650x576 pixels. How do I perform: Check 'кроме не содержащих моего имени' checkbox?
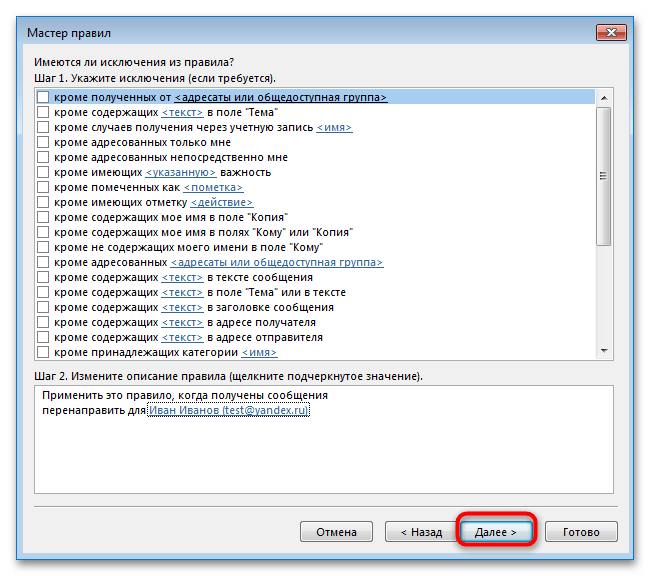[x=43, y=247]
